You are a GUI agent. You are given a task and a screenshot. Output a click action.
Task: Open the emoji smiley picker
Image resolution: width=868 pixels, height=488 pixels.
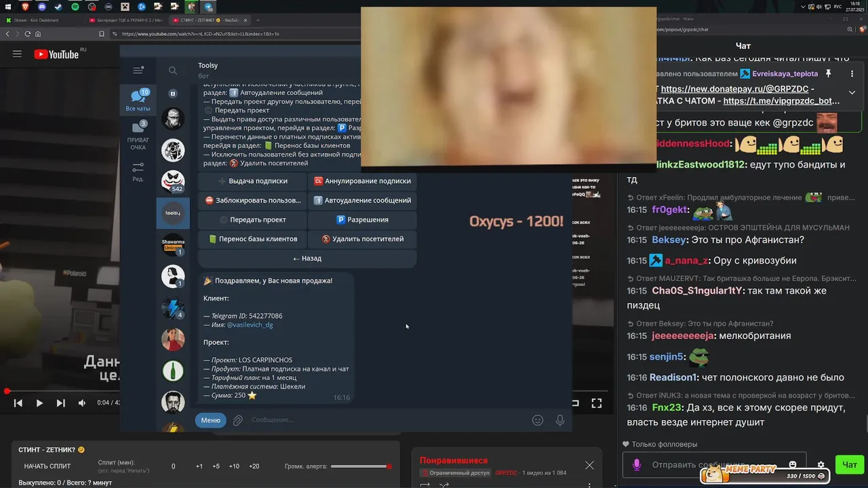tap(538, 420)
